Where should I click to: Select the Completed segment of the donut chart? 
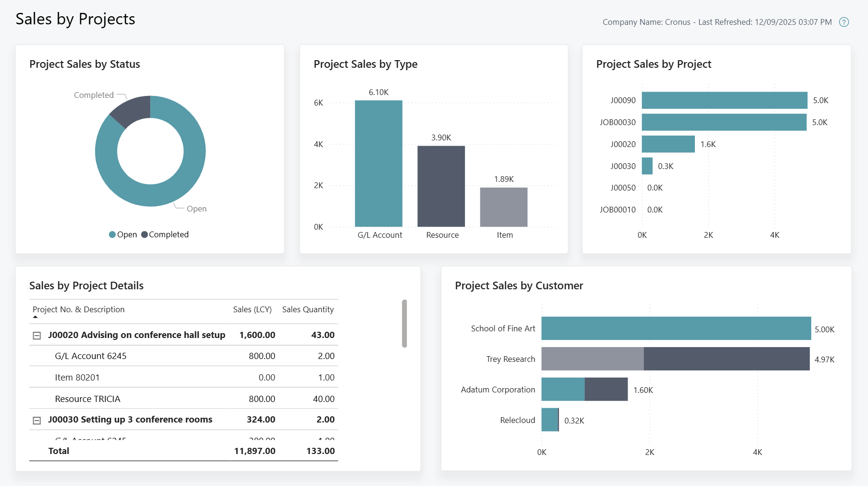pyautogui.click(x=129, y=109)
